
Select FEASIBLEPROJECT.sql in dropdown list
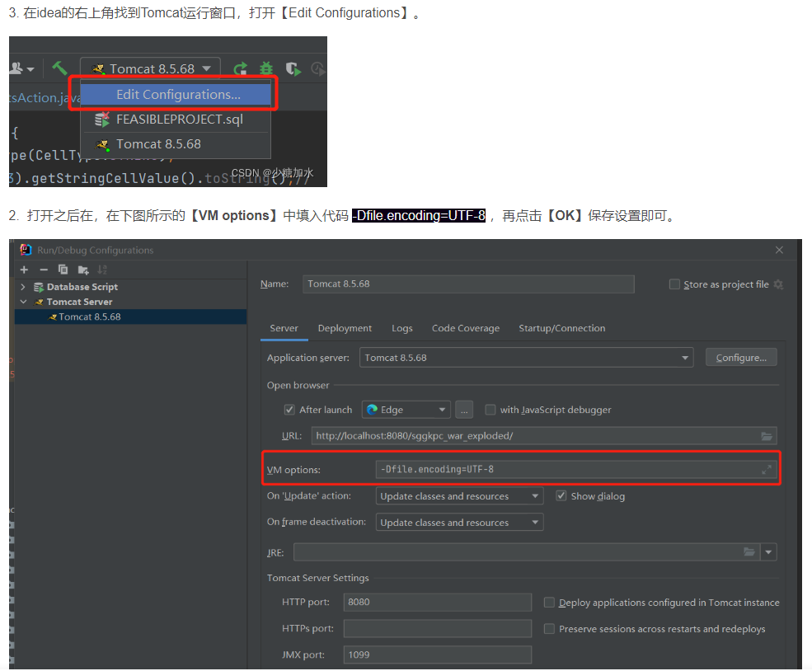(x=176, y=119)
